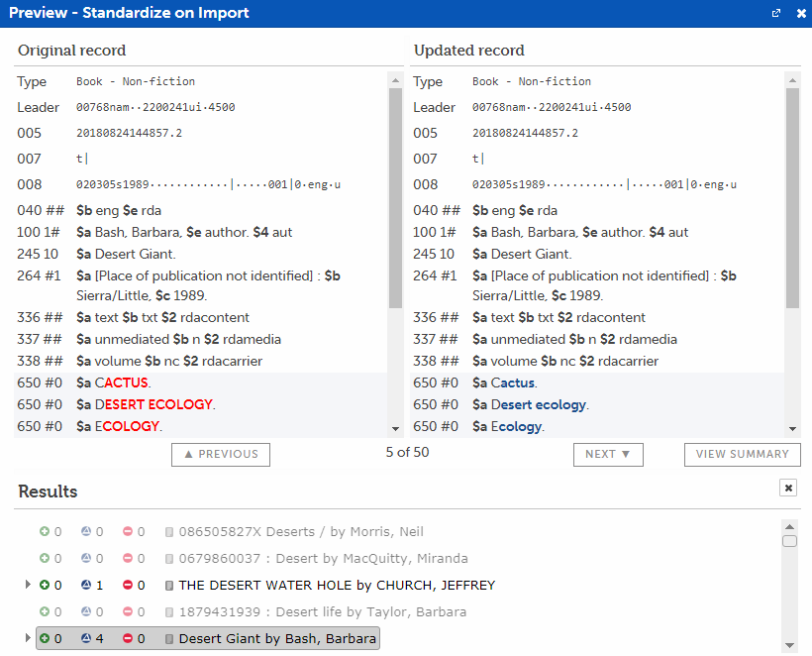Open the preview in a new window
This screenshot has height=656, width=812.
tap(777, 13)
